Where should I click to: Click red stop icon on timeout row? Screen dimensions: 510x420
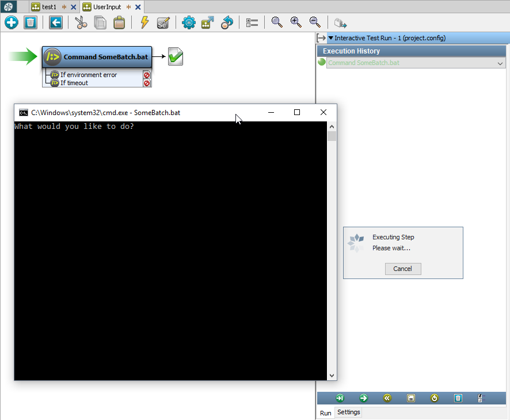147,83
